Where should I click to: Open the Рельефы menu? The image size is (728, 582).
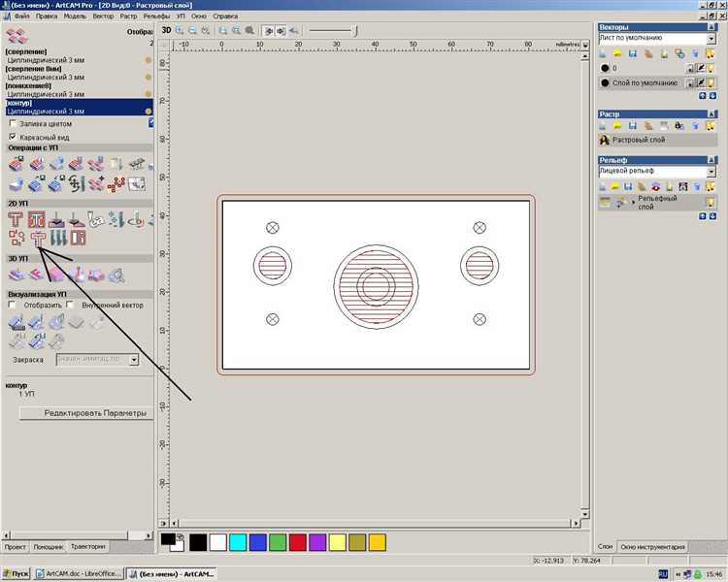coord(156,16)
